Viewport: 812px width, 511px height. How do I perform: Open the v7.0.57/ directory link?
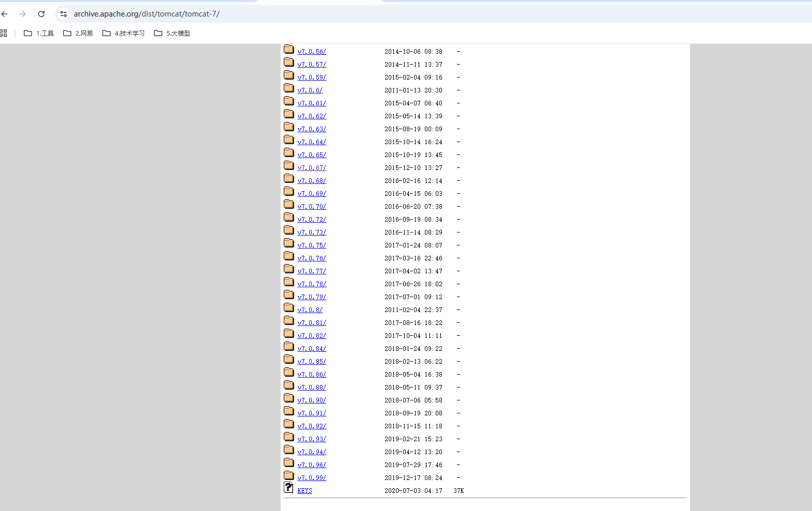[x=312, y=65]
